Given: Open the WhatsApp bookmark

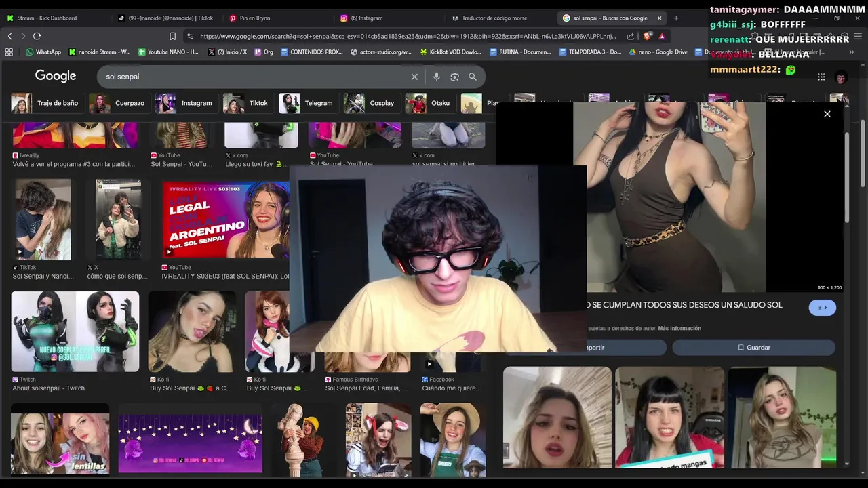Looking at the screenshot, I should coord(43,52).
